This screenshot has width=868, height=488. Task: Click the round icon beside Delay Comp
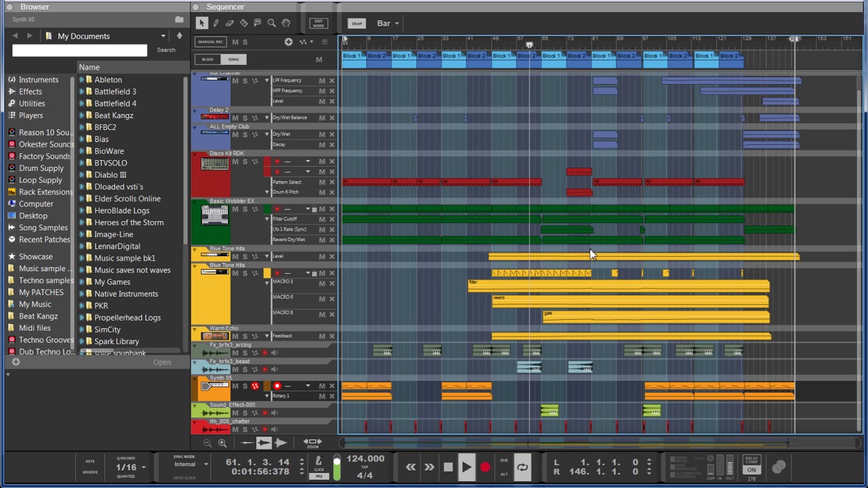click(778, 466)
